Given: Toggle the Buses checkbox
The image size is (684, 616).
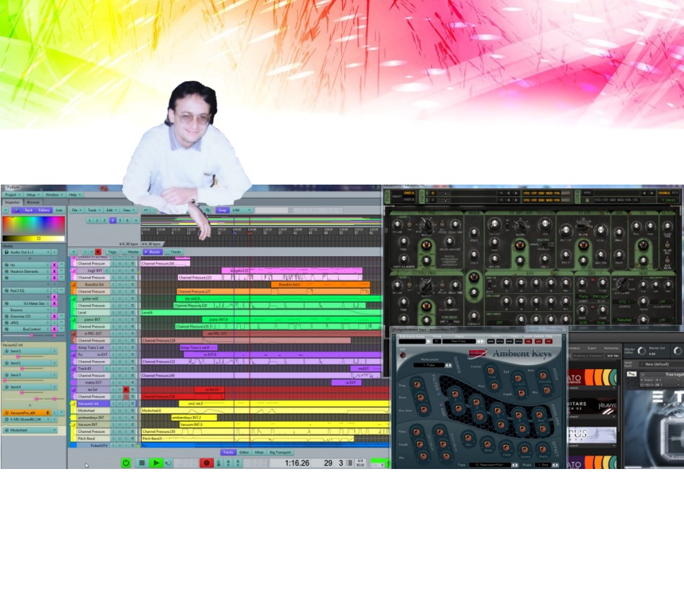Looking at the screenshot, I should point(152,252).
